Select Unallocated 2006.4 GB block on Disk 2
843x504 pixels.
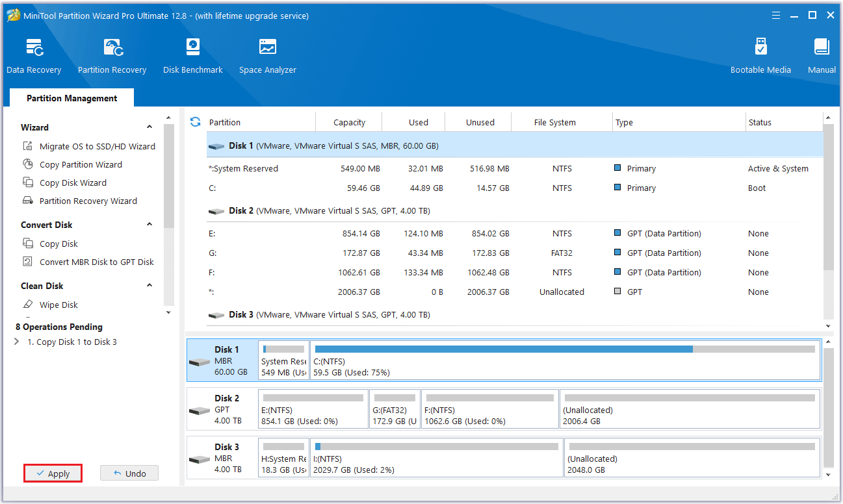click(x=690, y=409)
